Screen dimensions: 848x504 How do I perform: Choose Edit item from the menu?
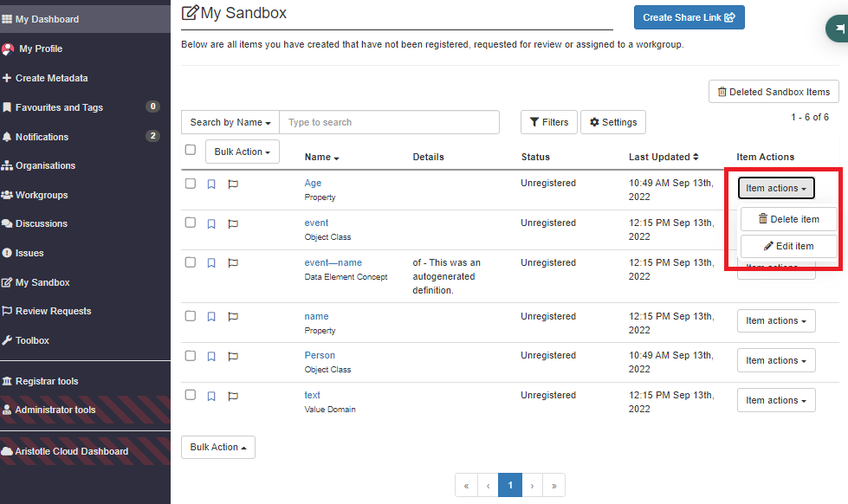788,246
